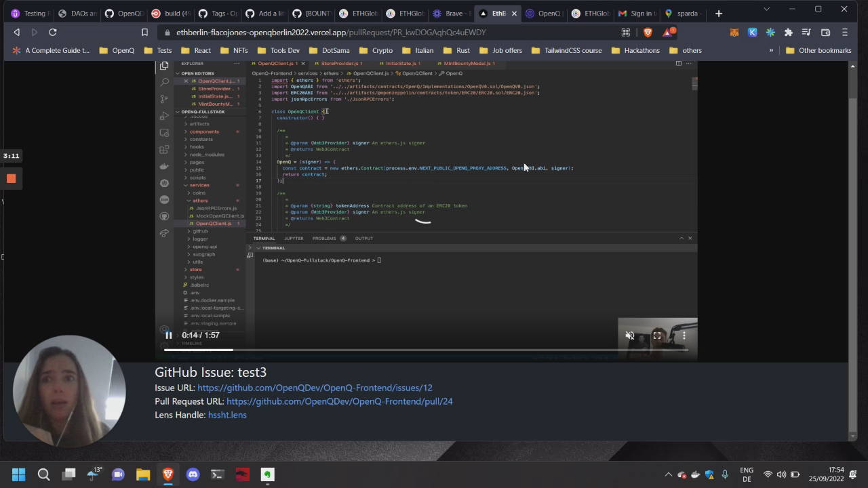Expand the tab search chevron

coord(767,9)
